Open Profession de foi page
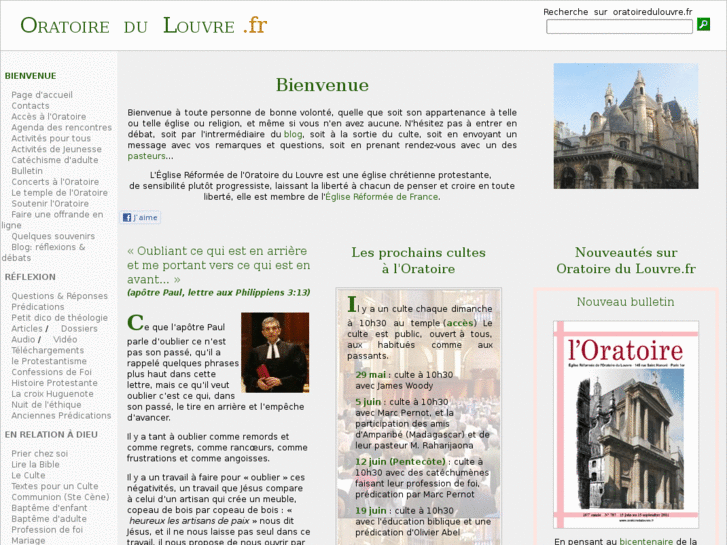The width and height of the screenshot is (727, 545). tap(47, 530)
